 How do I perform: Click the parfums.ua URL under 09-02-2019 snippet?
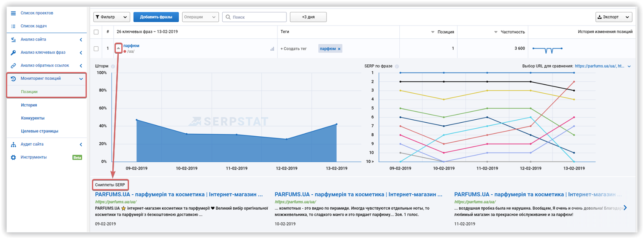pyautogui.click(x=116, y=202)
